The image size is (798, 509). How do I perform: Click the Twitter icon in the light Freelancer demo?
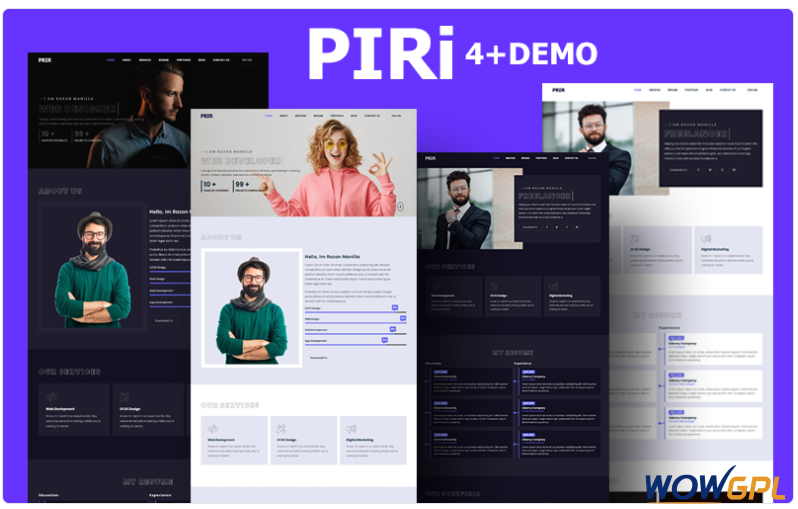coord(710,170)
